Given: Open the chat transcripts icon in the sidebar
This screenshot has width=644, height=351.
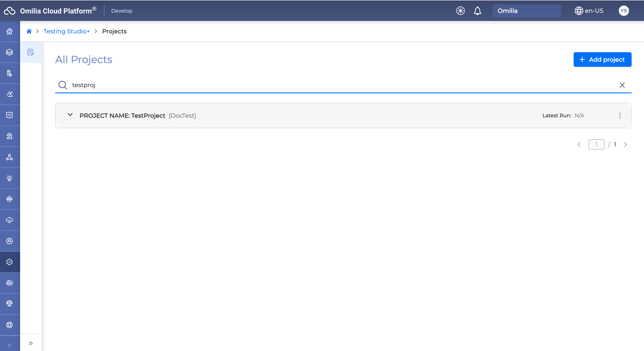Looking at the screenshot, I should click(x=9, y=115).
